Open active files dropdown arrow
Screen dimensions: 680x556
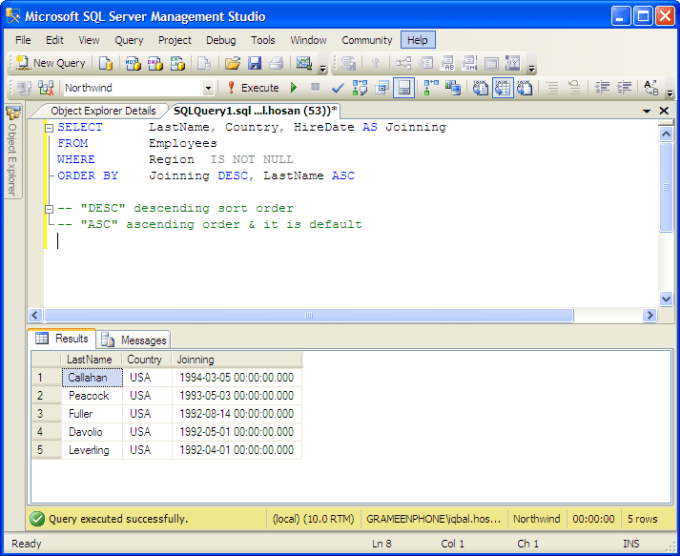click(647, 111)
